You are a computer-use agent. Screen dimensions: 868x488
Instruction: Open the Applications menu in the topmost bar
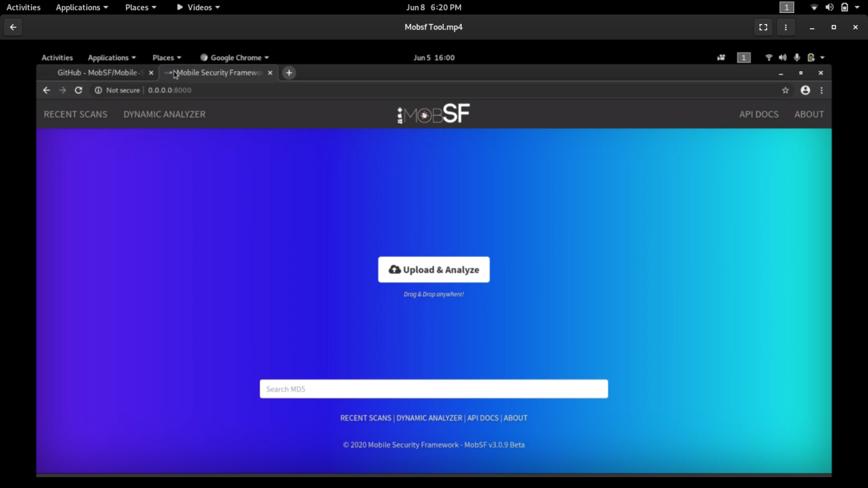82,8
